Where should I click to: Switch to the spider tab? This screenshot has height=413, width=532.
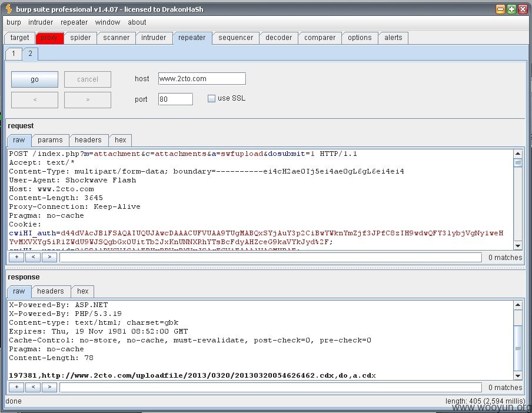(81, 38)
